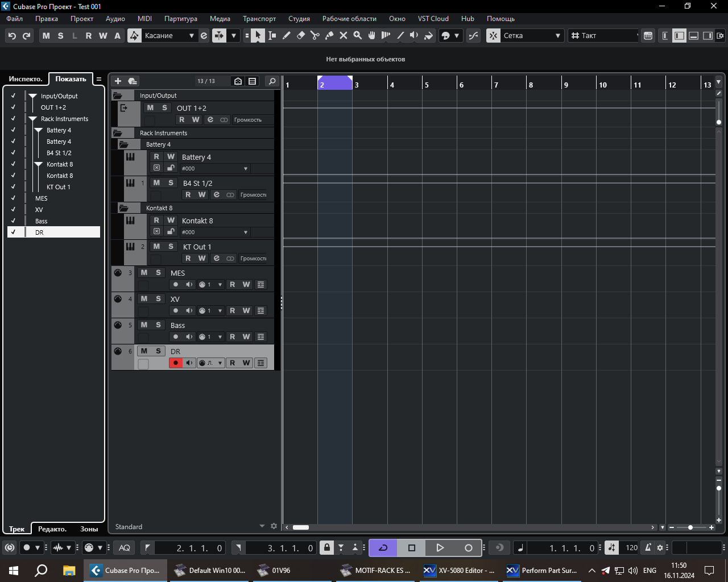Screen dimensions: 728x582
Task: Open the Студия menu
Action: 299,19
